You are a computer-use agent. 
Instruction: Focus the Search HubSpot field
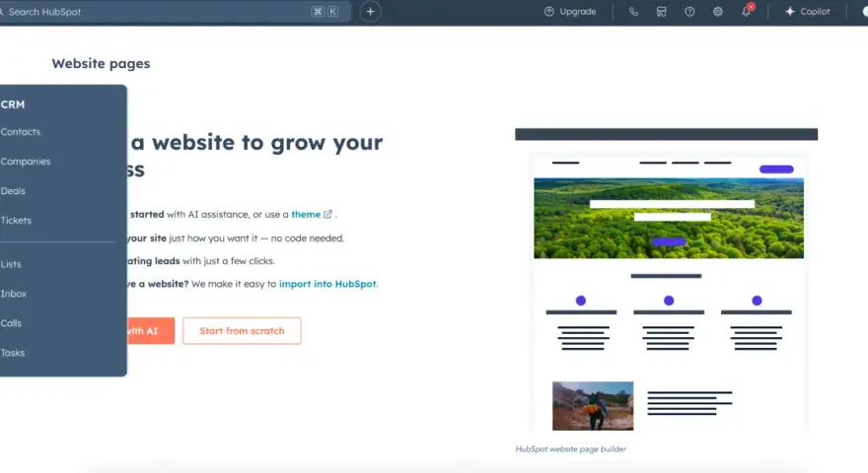pos(175,12)
